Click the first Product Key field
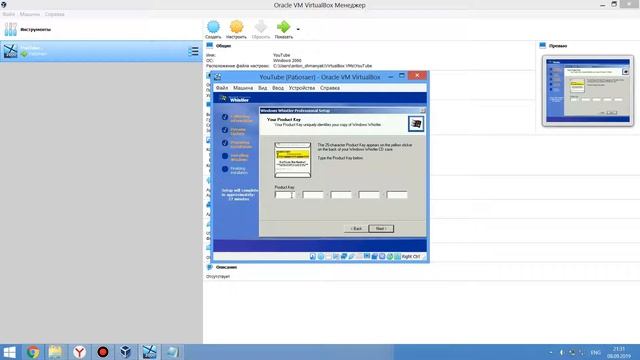The height and width of the screenshot is (360, 640). (285, 195)
